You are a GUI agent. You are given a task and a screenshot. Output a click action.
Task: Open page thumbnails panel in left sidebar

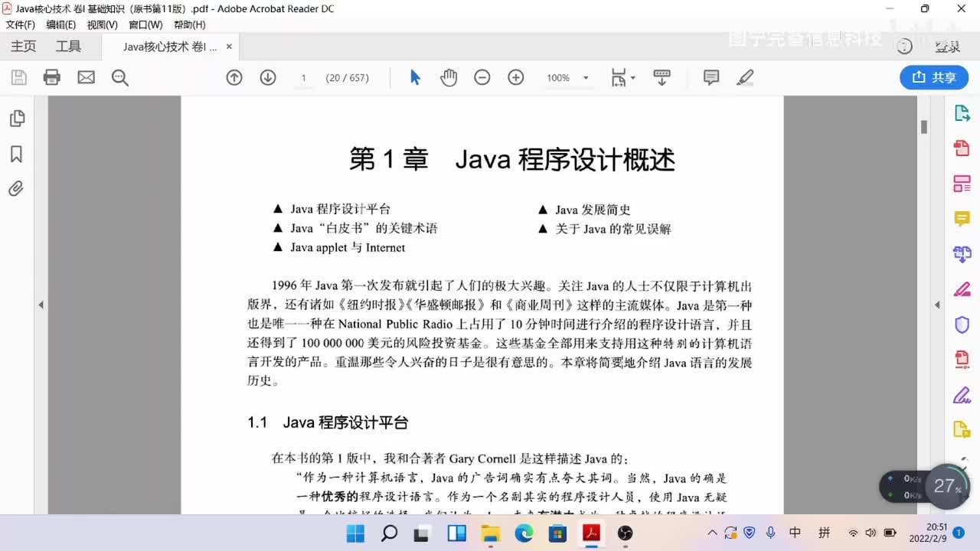click(x=16, y=119)
